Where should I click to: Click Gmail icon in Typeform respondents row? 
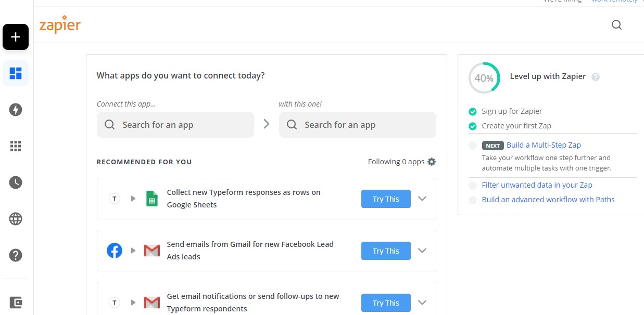pos(152,303)
